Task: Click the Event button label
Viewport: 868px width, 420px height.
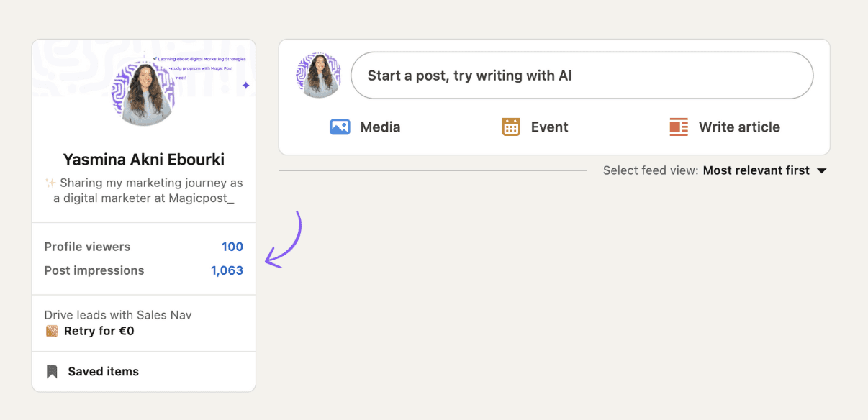Action: pyautogui.click(x=550, y=127)
